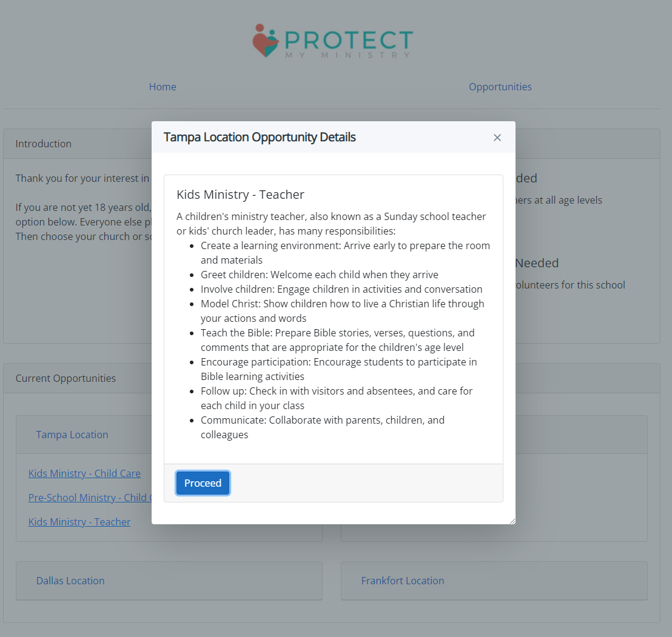Viewport: 672px width, 637px height.
Task: Open the Pre-School Ministry opportunity link
Action: click(x=88, y=498)
